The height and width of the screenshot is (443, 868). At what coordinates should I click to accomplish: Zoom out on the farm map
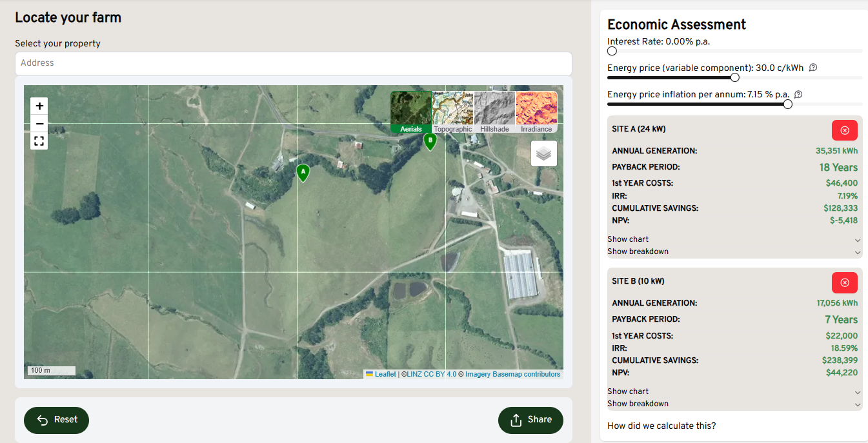[x=39, y=124]
